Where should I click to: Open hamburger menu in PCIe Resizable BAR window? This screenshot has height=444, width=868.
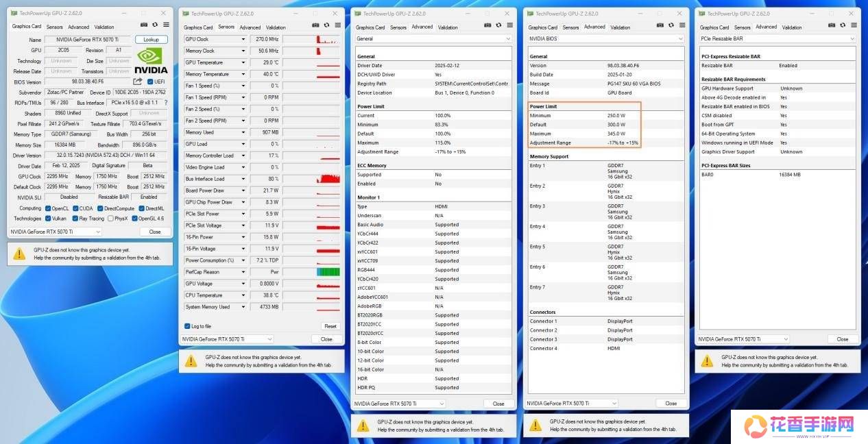(x=853, y=25)
